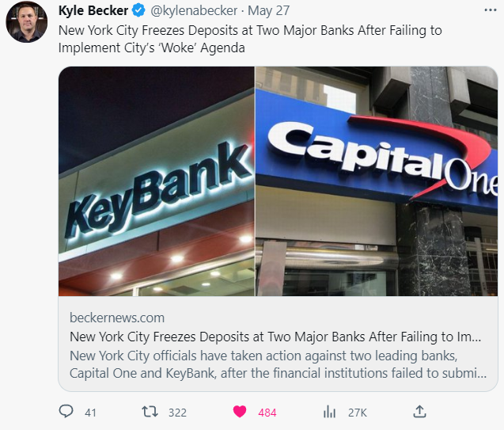This screenshot has height=430, width=504.
Task: Click the blue verified badge icon
Action: pos(138,10)
